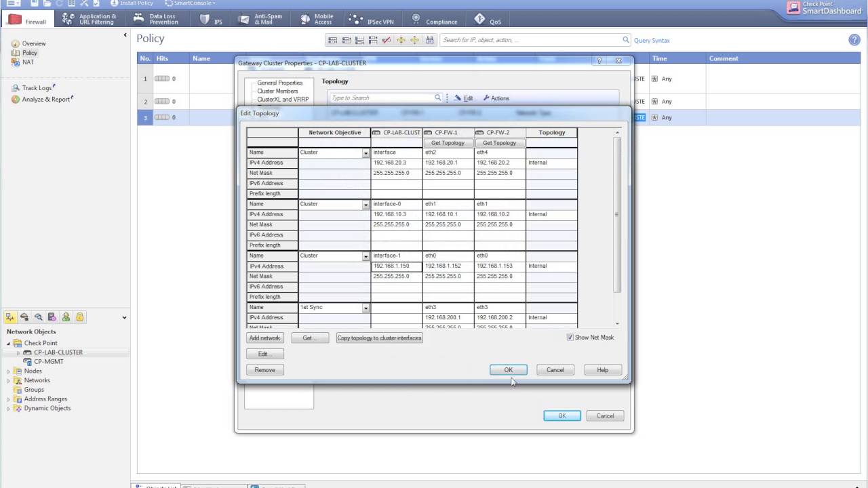Open Network Objective dropdown for interface-1 row
Screen dimensions: 868x488
pyautogui.click(x=366, y=256)
